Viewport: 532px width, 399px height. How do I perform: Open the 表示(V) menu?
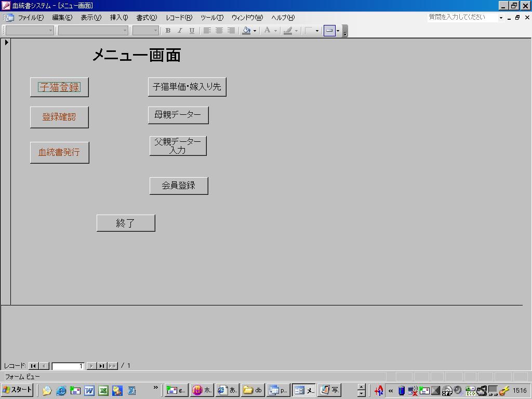pos(91,18)
